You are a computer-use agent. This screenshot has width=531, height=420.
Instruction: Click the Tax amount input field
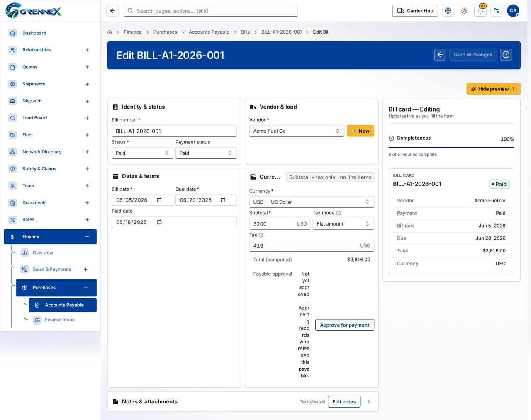(312, 246)
